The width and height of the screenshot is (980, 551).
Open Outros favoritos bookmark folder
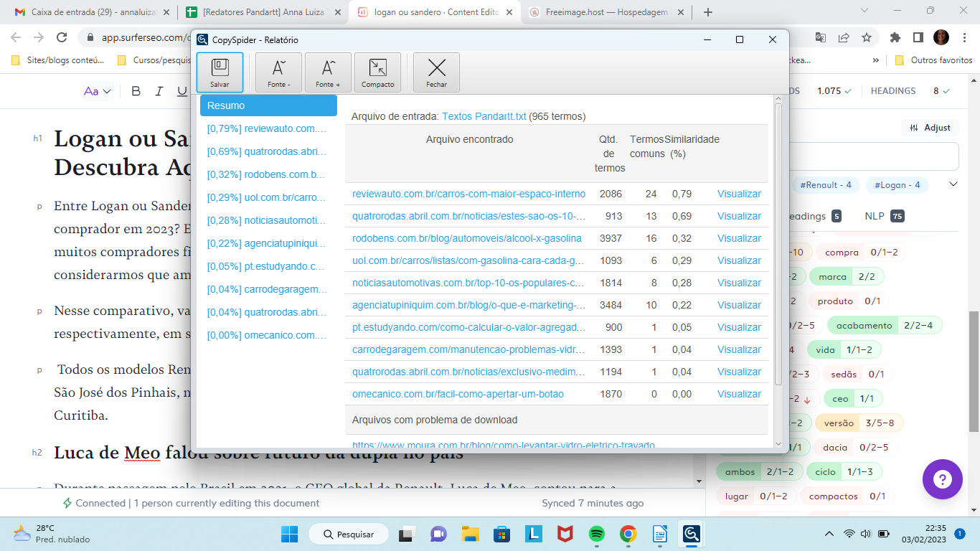tap(933, 60)
